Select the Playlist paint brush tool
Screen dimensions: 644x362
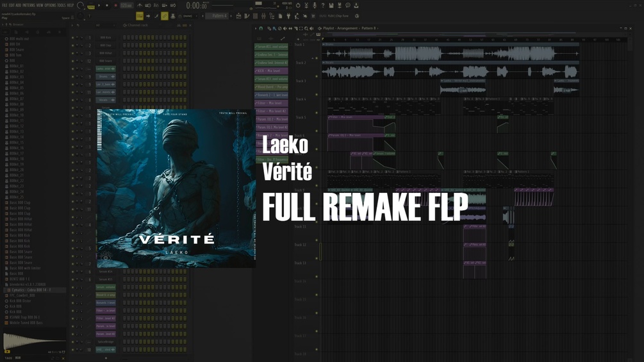pyautogui.click(x=274, y=28)
